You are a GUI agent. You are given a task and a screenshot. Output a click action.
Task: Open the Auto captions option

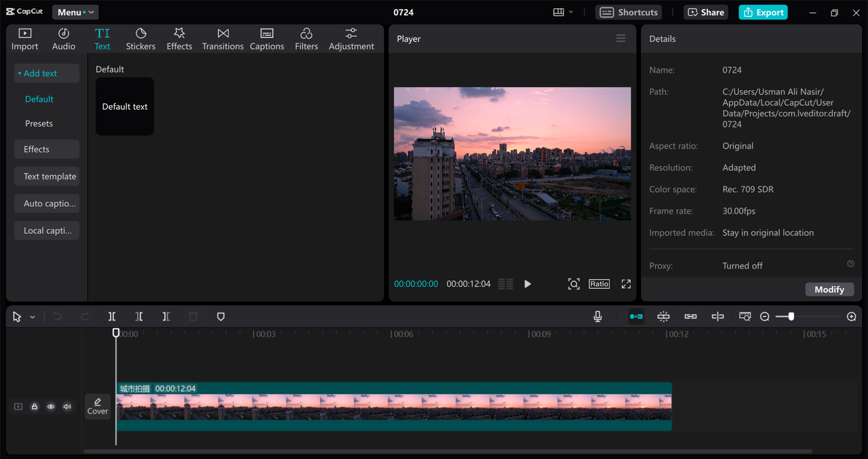[x=47, y=203]
